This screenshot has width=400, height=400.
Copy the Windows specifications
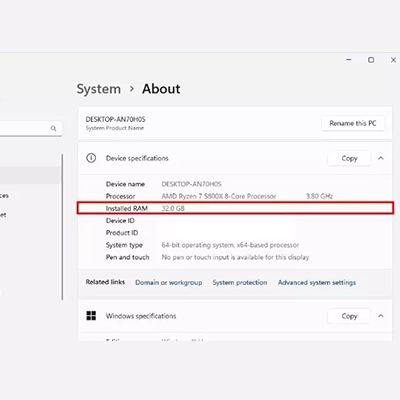[x=349, y=316]
